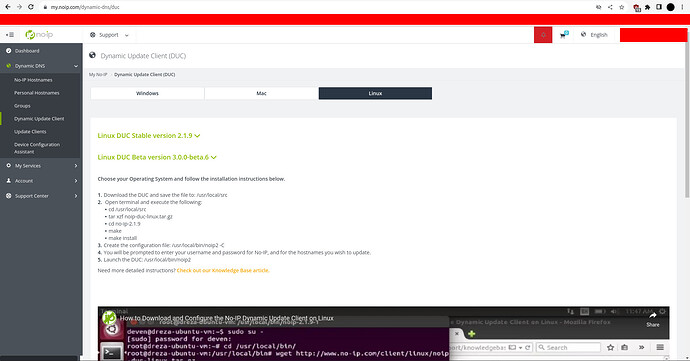Click the My No-IP breadcrumb link
The width and height of the screenshot is (690, 361).
point(98,75)
